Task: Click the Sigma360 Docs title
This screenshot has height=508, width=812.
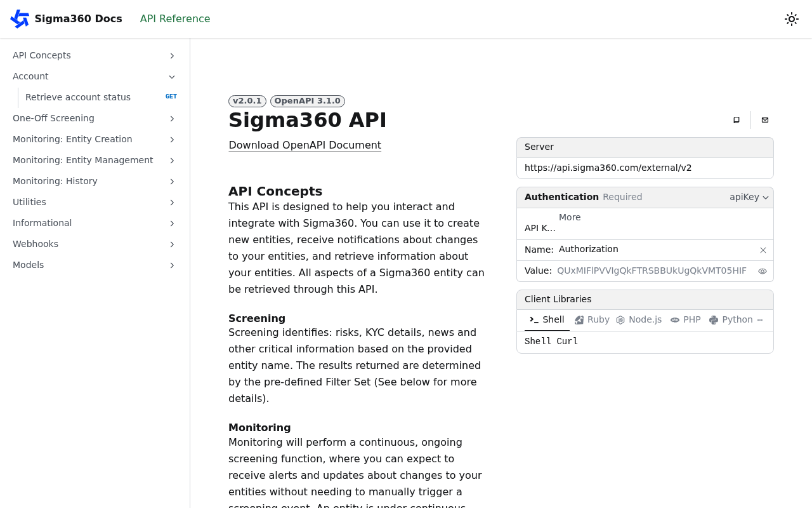Action: point(78,19)
